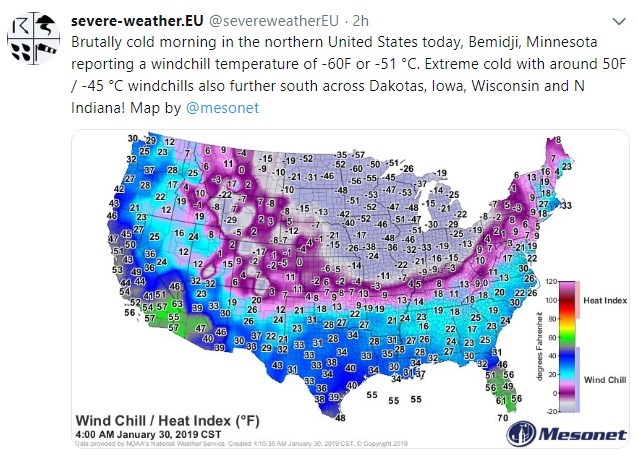Image resolution: width=638 pixels, height=457 pixels.
Task: Click the 2h tweet timestamp
Action: coord(361,21)
